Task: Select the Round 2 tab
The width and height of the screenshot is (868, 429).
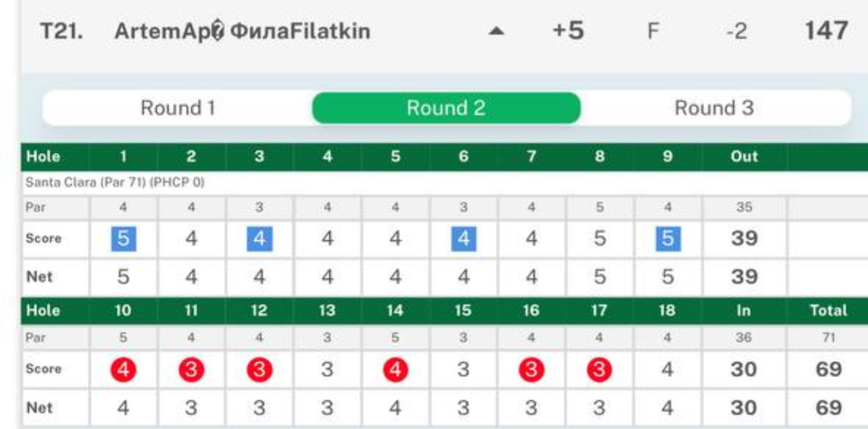Action: click(x=446, y=108)
